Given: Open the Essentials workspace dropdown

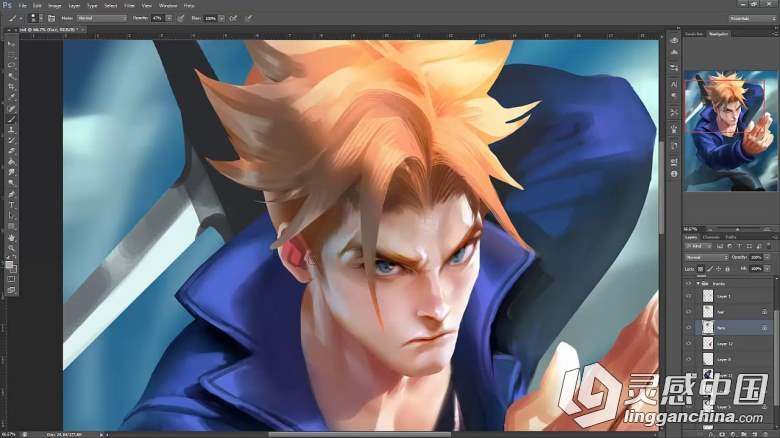Looking at the screenshot, I should coord(752,18).
